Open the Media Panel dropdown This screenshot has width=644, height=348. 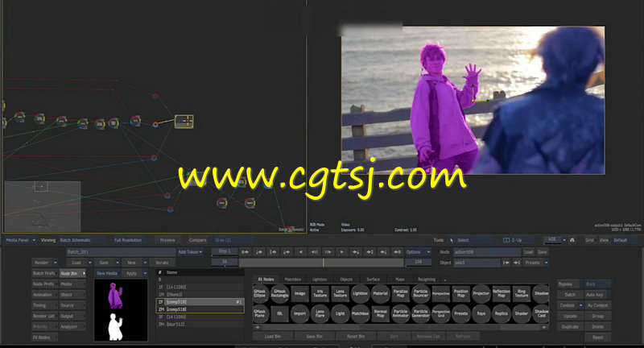(x=21, y=240)
